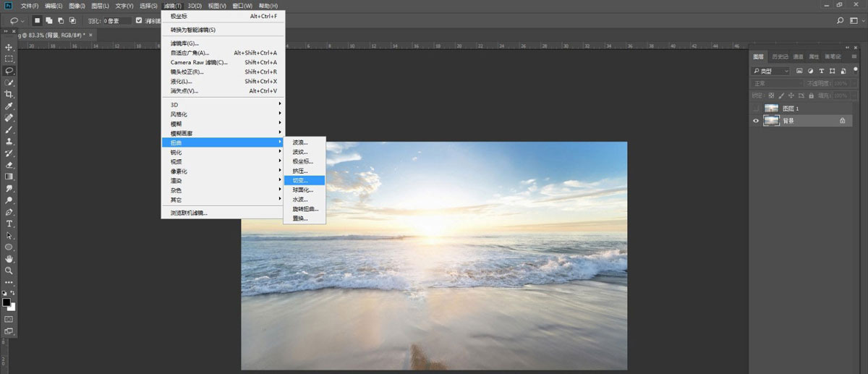Toggle the anti-alias checkbox
The width and height of the screenshot is (868, 374).
[139, 21]
